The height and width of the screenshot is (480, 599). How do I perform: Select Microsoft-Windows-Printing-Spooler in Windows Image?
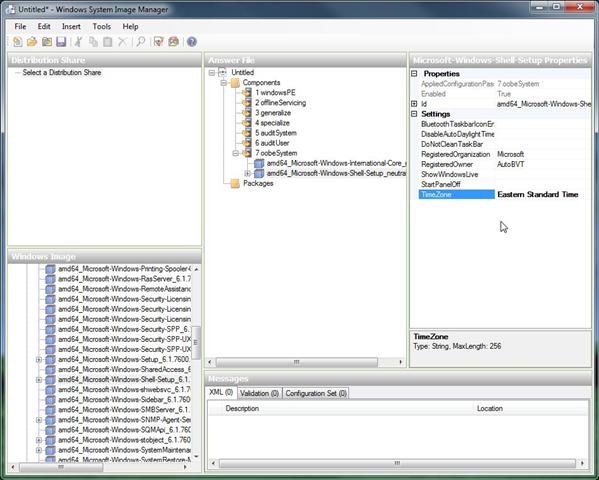click(124, 269)
